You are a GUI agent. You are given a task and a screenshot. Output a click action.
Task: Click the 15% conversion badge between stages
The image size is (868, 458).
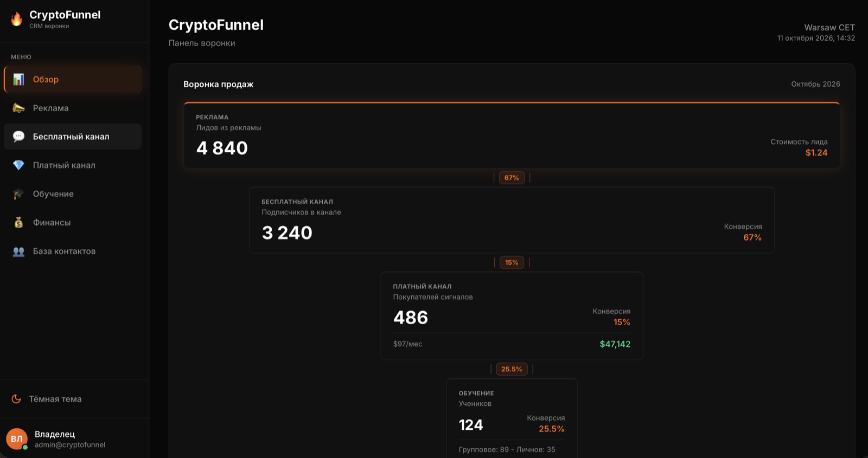tap(512, 262)
